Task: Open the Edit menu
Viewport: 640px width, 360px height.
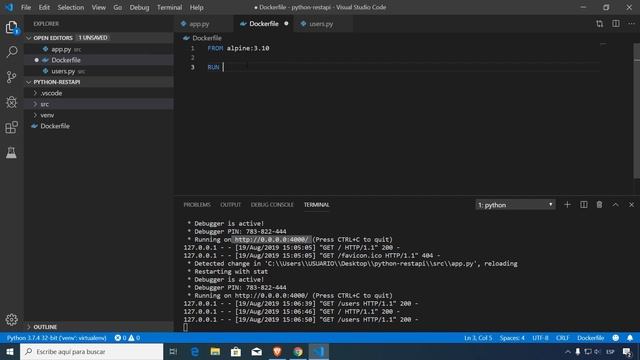Action: pyautogui.click(x=44, y=7)
